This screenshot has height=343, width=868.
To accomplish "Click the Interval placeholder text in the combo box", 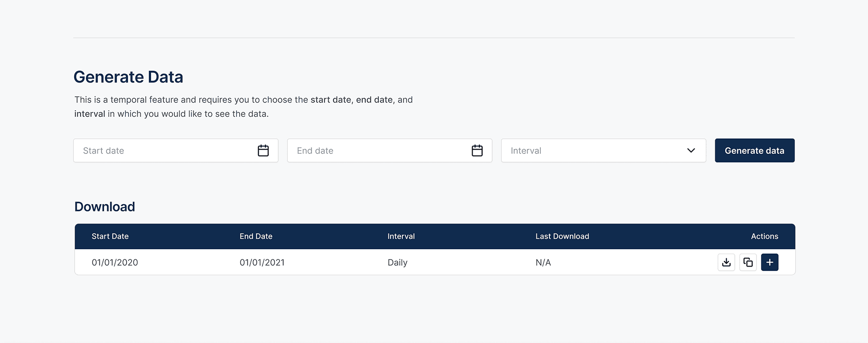I will pos(526,151).
